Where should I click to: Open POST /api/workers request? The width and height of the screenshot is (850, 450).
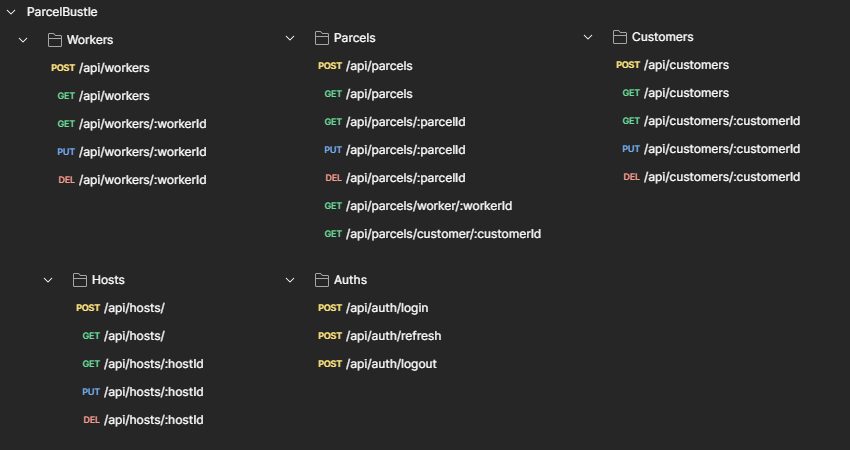coord(100,68)
